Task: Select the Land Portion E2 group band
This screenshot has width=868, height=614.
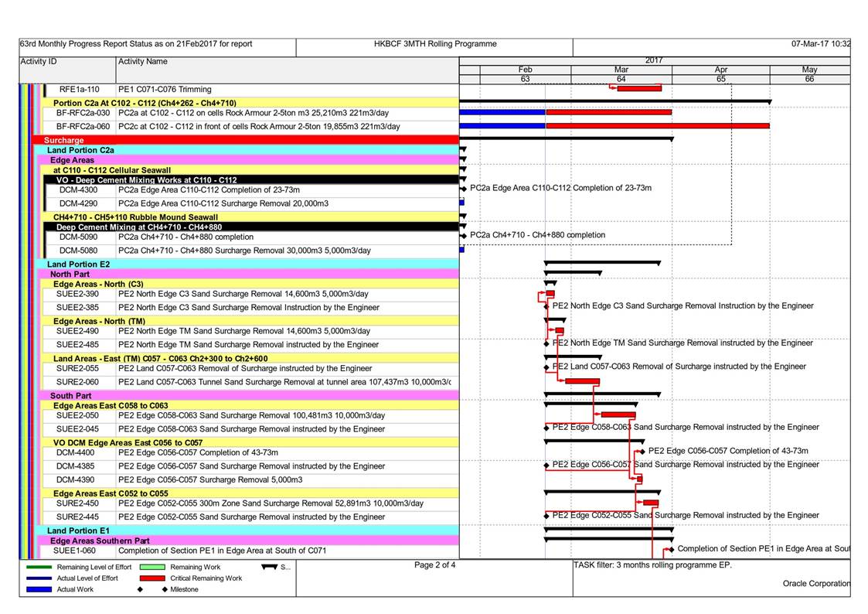Action: pos(247,264)
